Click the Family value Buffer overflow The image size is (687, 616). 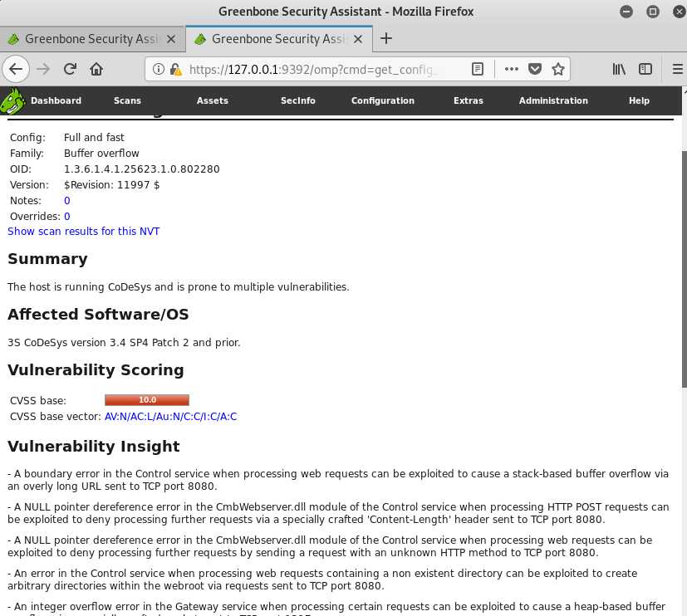coord(101,154)
